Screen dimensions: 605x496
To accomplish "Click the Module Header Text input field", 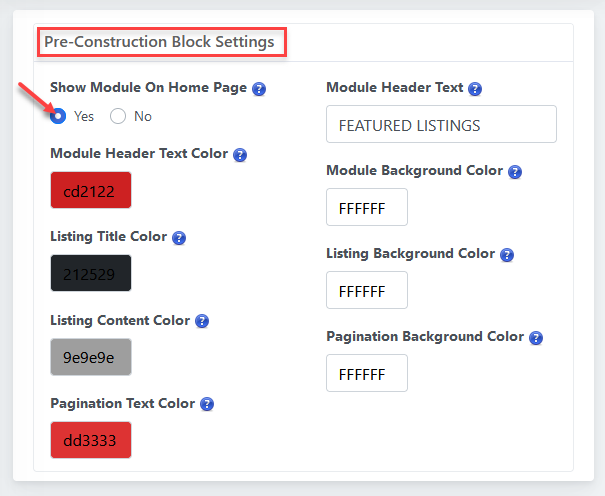I will [441, 125].
